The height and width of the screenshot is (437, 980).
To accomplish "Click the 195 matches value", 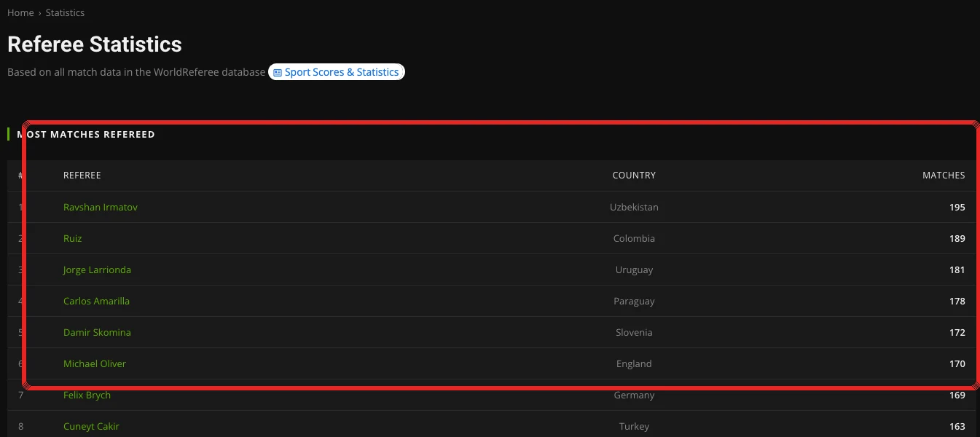I will click(x=957, y=208).
